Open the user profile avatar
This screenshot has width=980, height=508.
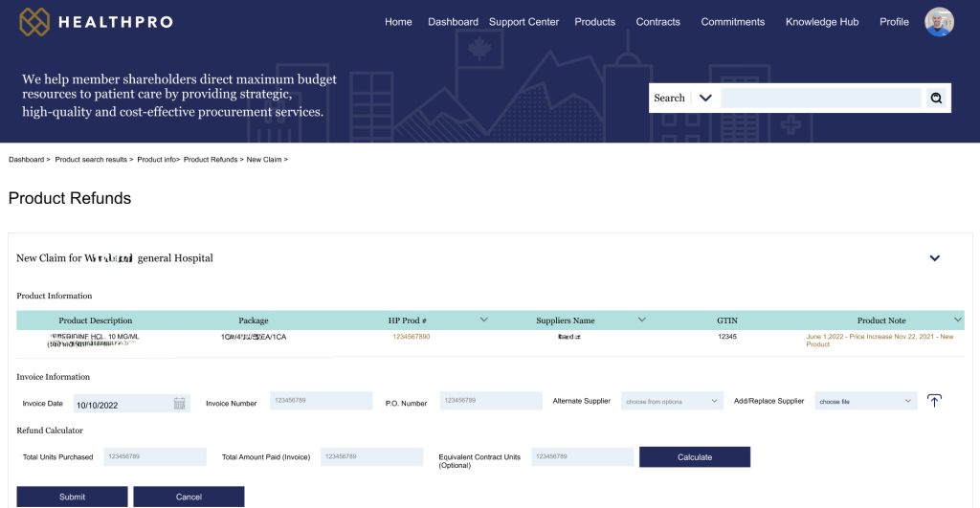(x=940, y=22)
